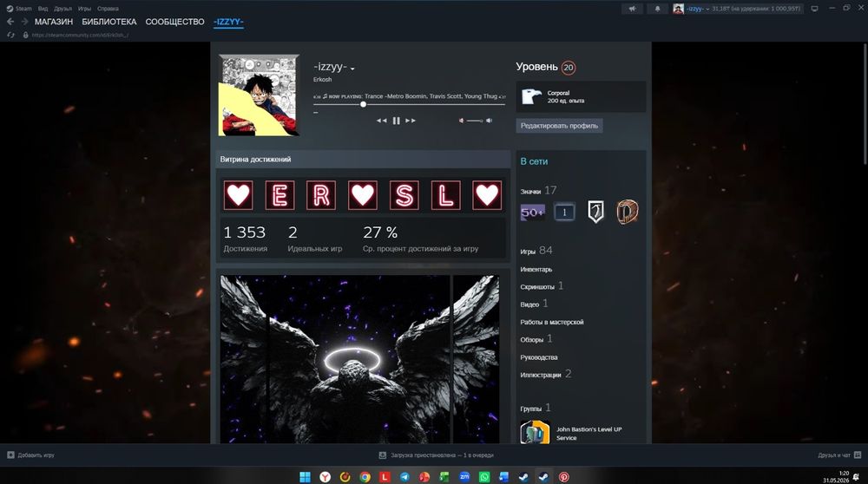
Task: Click the letter R achievement icon
Action: [321, 195]
